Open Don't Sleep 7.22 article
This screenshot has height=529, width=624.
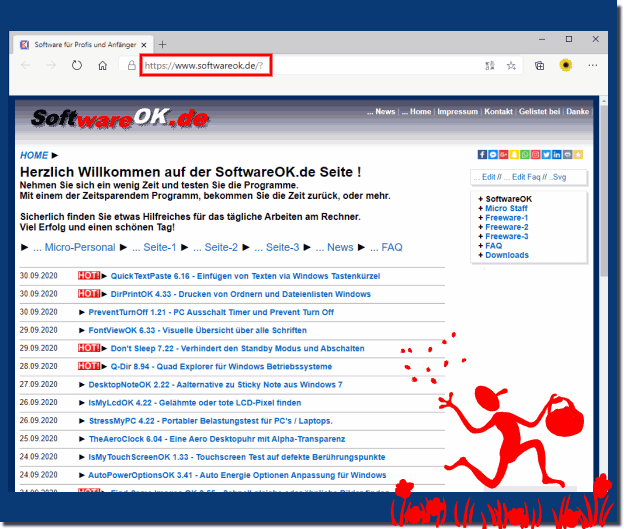coord(237,348)
